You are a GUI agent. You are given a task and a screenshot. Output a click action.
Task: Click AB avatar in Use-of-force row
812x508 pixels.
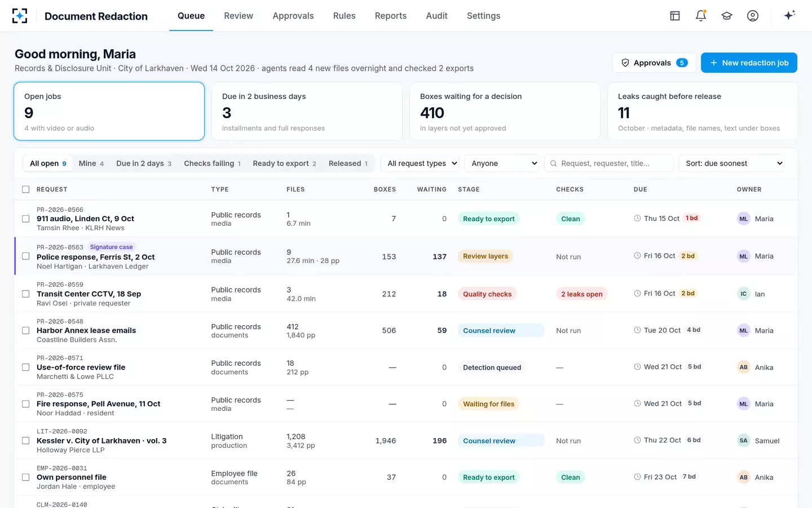click(744, 367)
